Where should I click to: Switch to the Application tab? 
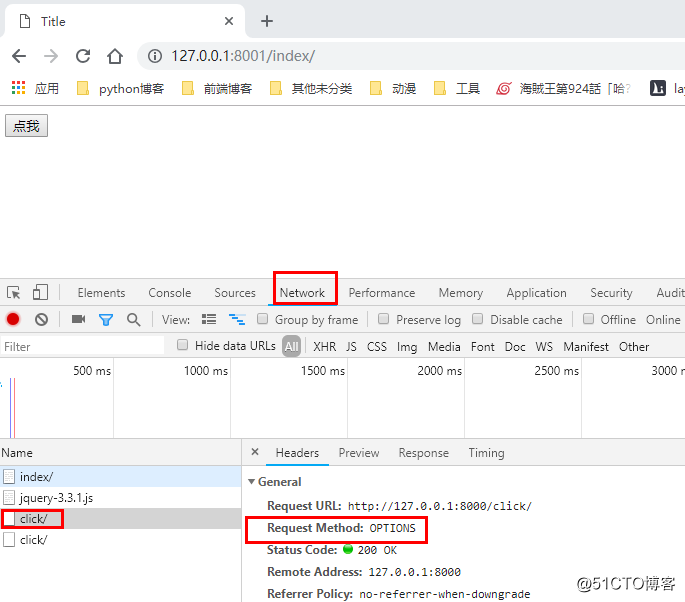[x=536, y=293]
